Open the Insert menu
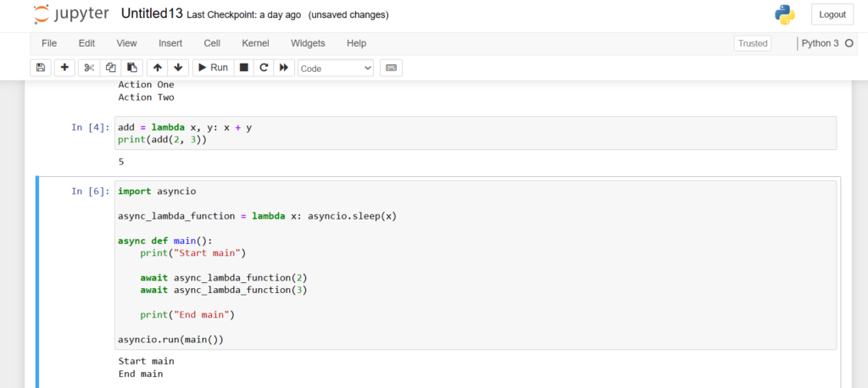 click(170, 43)
